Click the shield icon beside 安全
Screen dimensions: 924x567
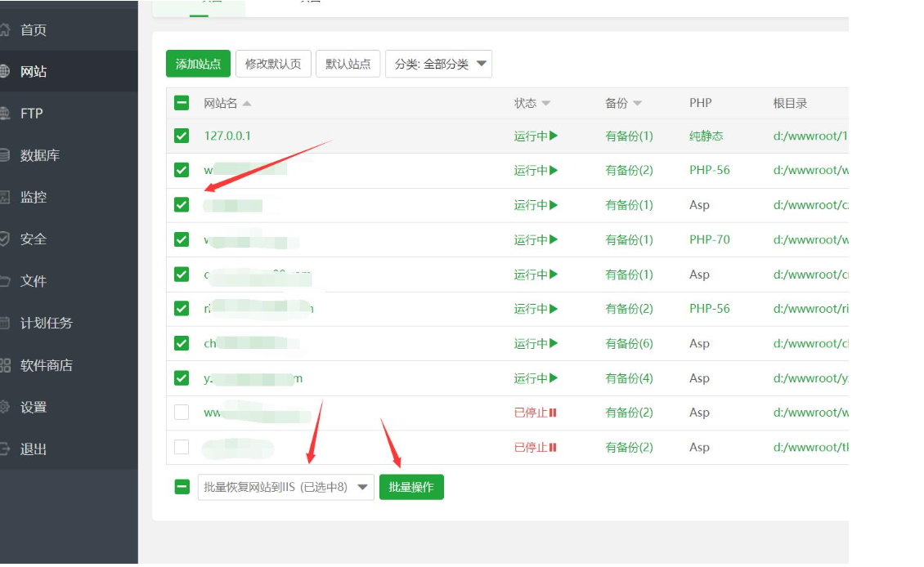pos(5,239)
